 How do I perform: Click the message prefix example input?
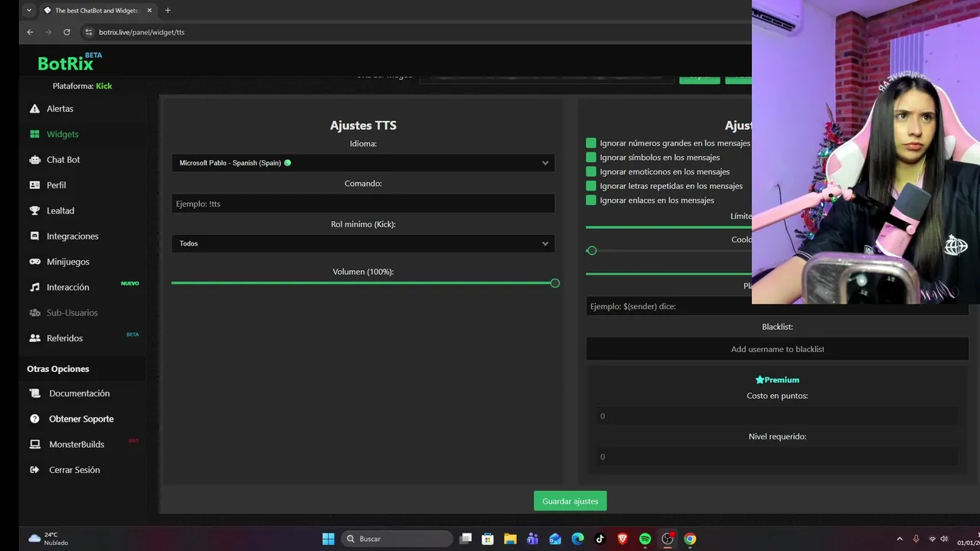(x=777, y=306)
